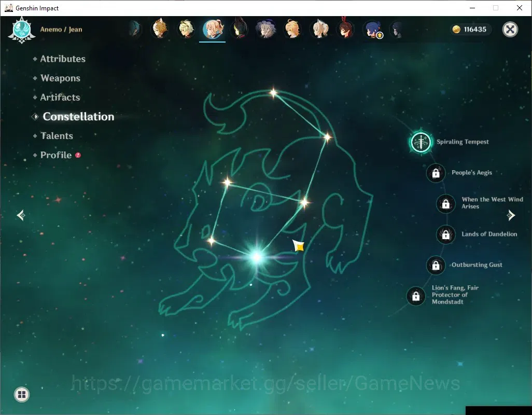Select the white-haired ponytail character portrait
Viewport: 532px width, 415px height.
tap(320, 29)
